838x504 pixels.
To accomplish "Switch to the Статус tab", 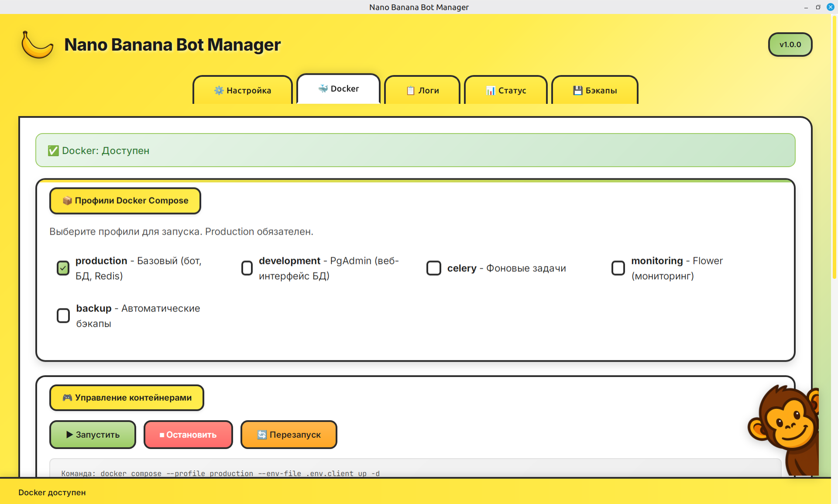I will tap(506, 90).
